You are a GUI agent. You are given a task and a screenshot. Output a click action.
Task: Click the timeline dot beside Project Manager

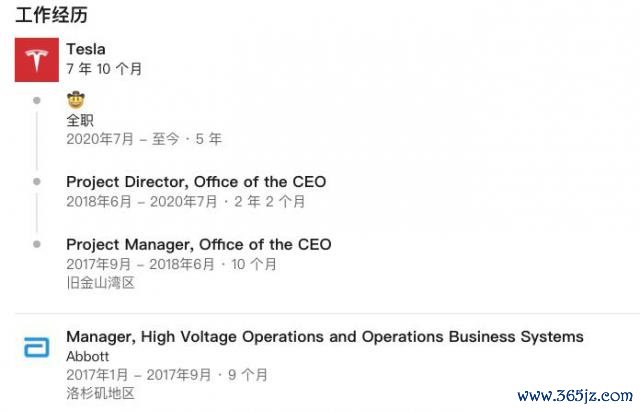[x=37, y=244]
